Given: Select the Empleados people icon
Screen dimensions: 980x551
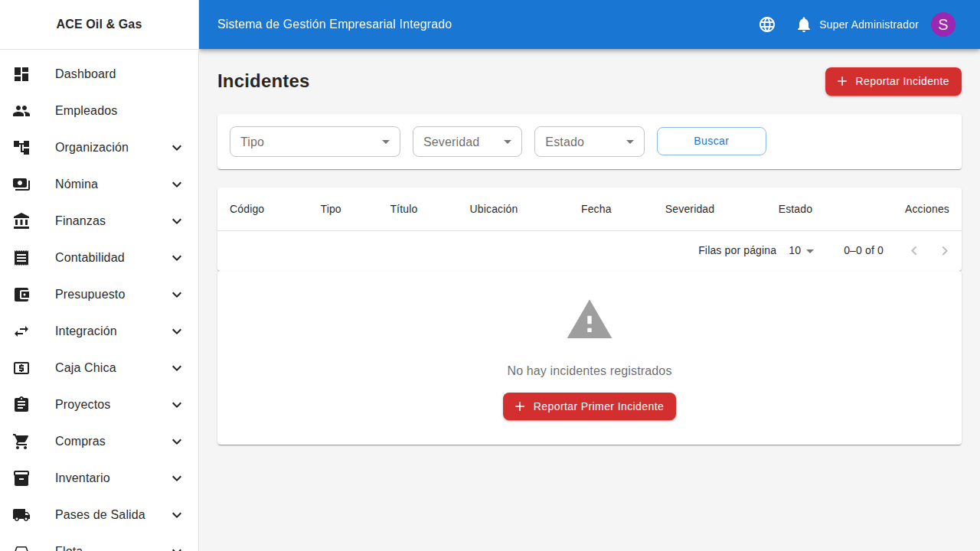Looking at the screenshot, I should (x=21, y=111).
